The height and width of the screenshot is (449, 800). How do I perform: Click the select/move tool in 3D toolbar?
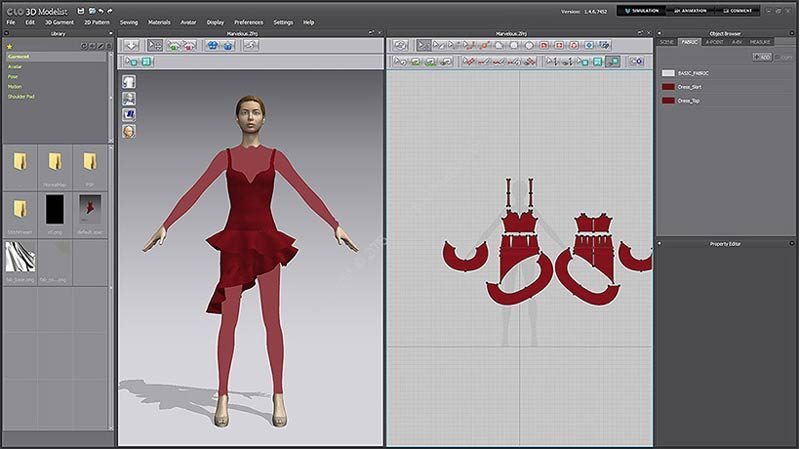click(155, 45)
